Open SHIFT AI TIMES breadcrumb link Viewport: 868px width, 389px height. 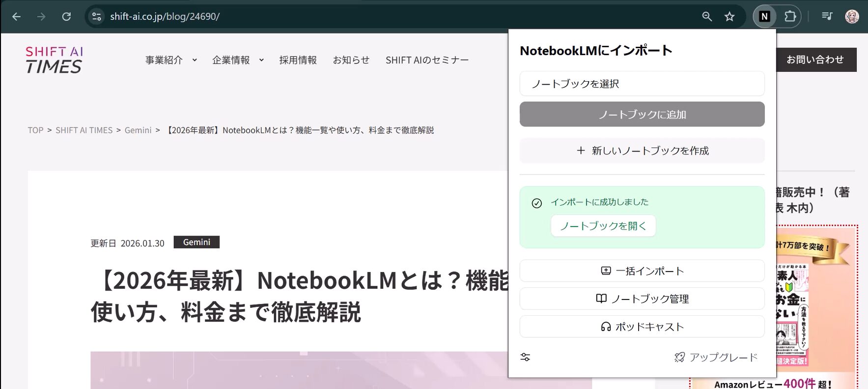click(84, 130)
